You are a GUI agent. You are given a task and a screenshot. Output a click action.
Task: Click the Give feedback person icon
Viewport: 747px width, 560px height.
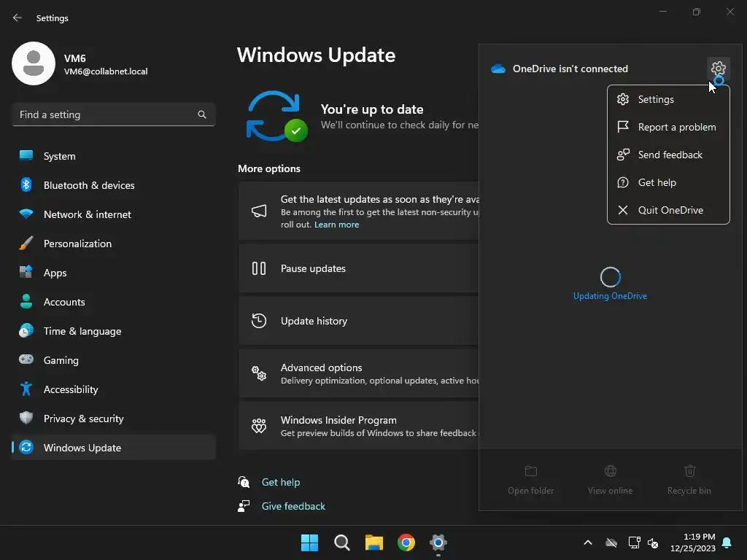click(244, 506)
